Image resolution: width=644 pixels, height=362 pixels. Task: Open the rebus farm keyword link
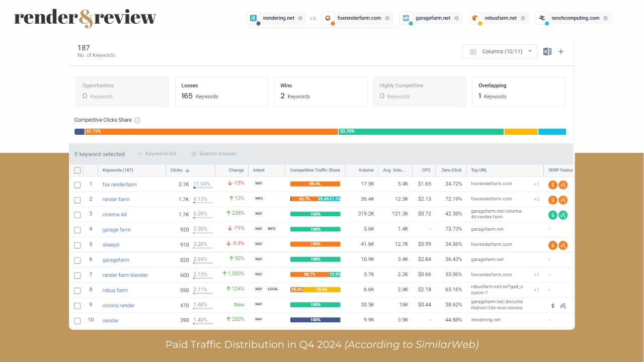tap(115, 290)
